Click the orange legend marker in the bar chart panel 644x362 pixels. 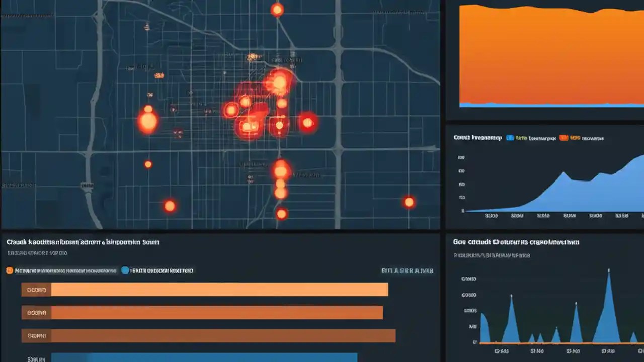click(9, 270)
